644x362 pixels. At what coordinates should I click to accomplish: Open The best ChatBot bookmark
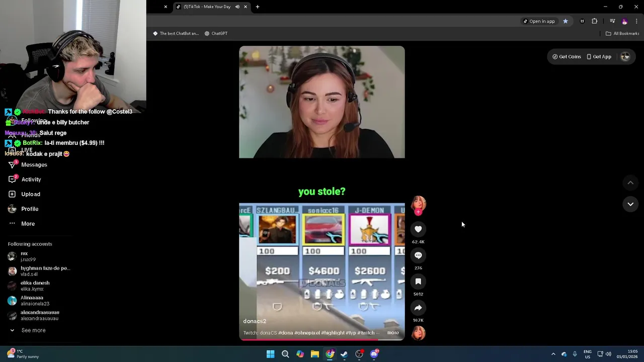pyautogui.click(x=176, y=34)
